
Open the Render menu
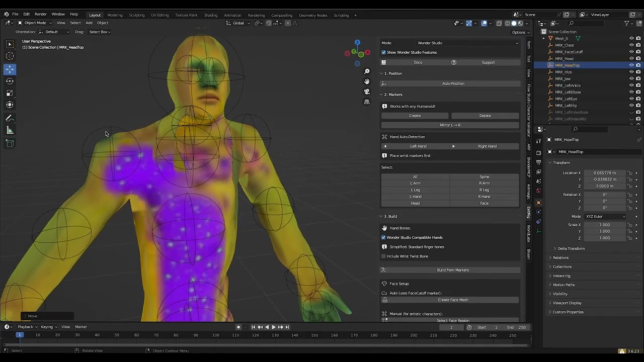(40, 14)
